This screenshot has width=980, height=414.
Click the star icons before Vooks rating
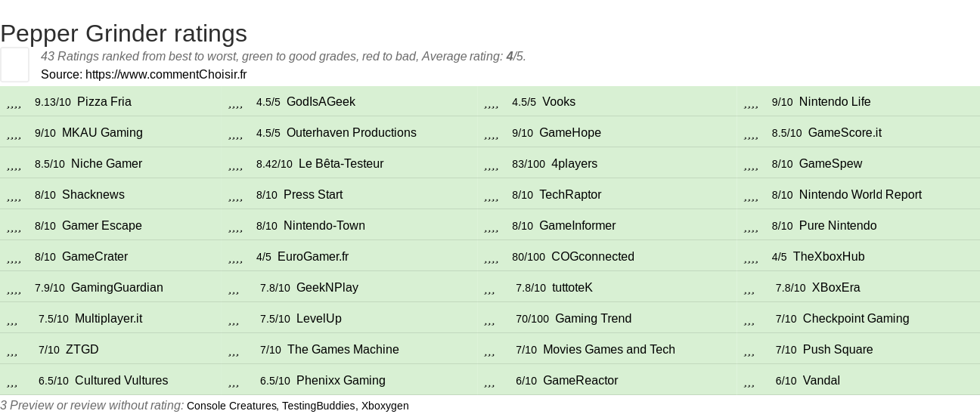coord(492,103)
